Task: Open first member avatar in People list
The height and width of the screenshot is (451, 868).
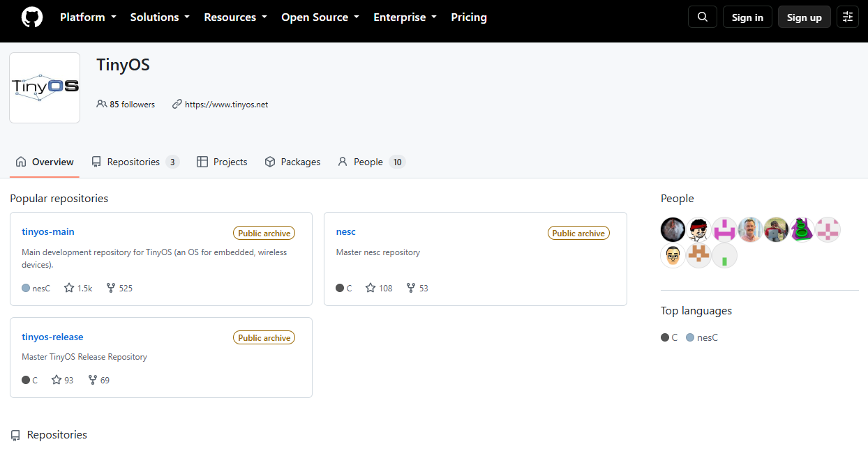Action: [673, 229]
